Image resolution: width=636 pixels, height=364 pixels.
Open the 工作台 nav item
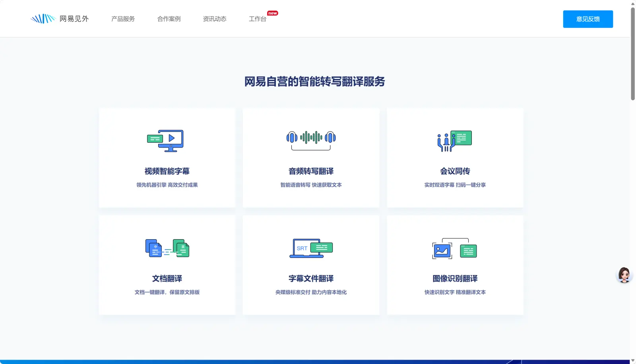258,19
